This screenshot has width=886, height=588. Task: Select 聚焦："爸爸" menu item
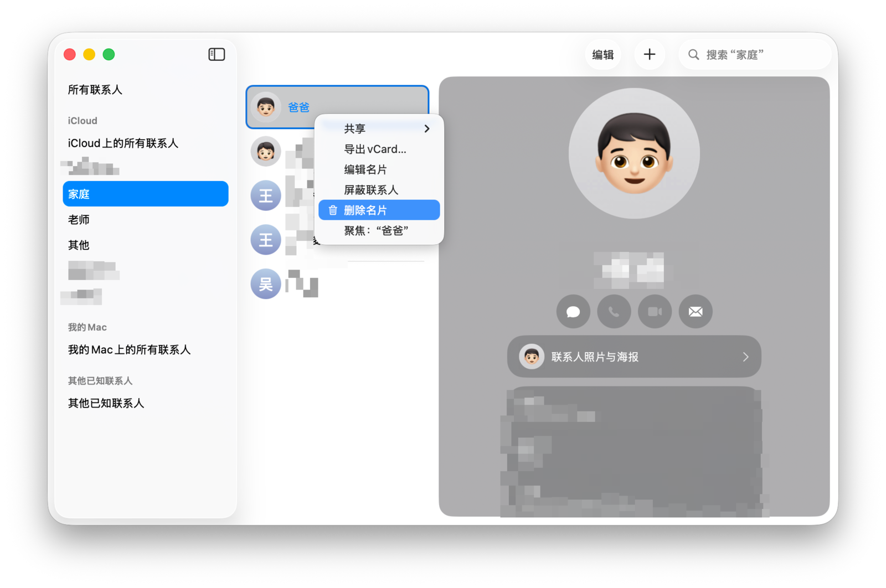[x=376, y=231]
